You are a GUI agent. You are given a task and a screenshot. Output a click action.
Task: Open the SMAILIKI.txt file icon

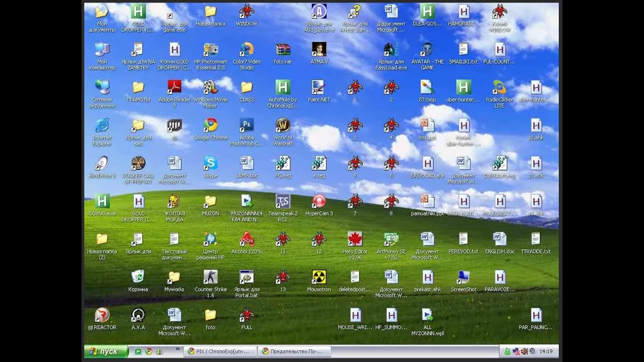point(463,53)
